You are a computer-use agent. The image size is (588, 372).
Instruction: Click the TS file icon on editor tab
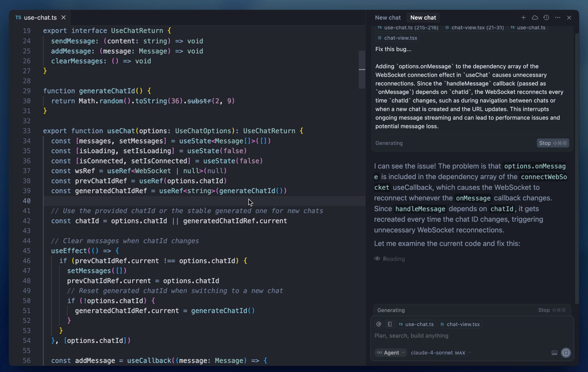(x=18, y=18)
